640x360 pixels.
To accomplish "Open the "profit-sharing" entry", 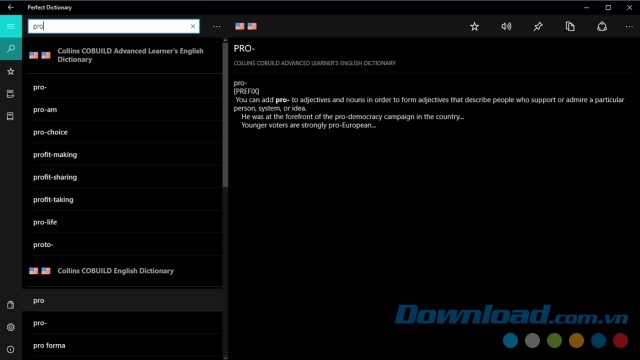I will [x=124, y=177].
